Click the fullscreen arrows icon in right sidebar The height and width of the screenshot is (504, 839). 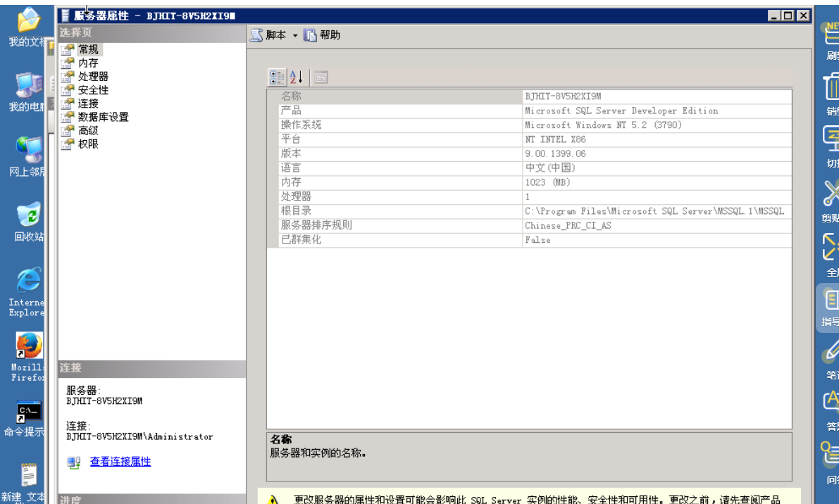tap(831, 248)
